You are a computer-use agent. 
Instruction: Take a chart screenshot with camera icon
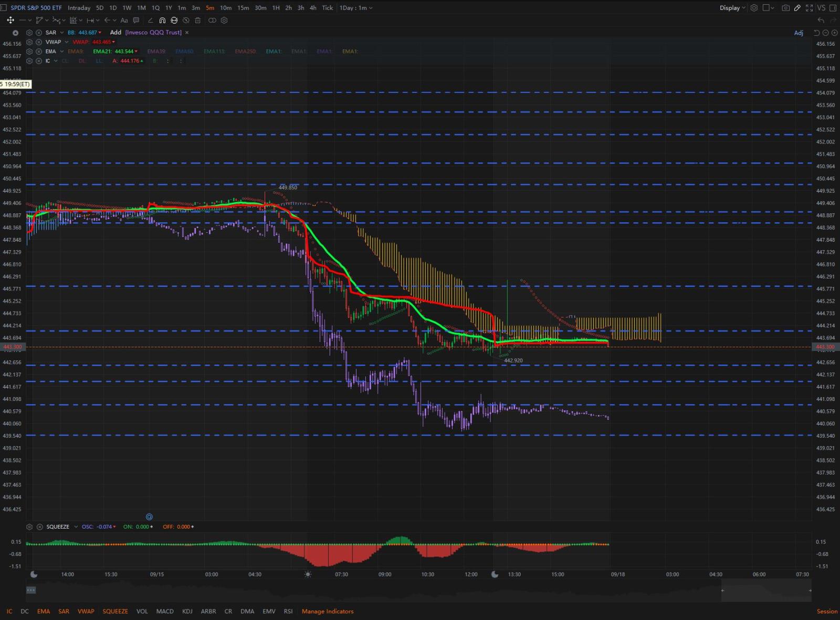[x=785, y=8]
